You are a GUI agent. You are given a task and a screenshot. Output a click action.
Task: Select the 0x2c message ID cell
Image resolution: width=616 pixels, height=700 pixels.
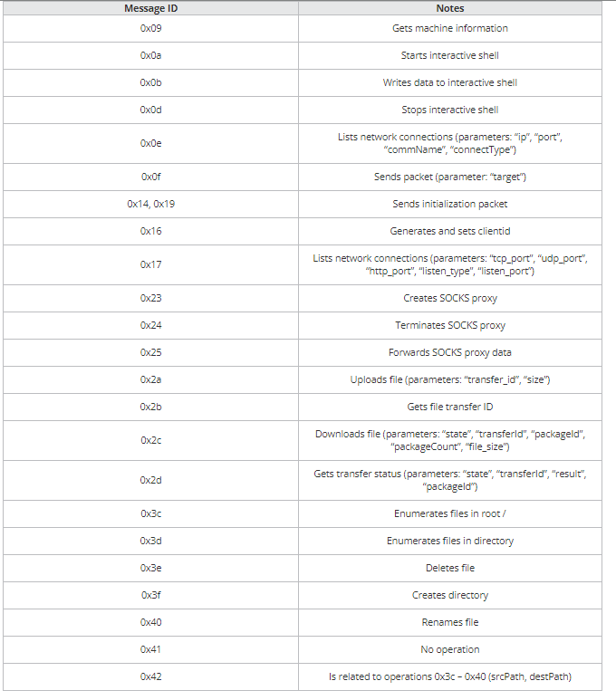click(x=151, y=441)
